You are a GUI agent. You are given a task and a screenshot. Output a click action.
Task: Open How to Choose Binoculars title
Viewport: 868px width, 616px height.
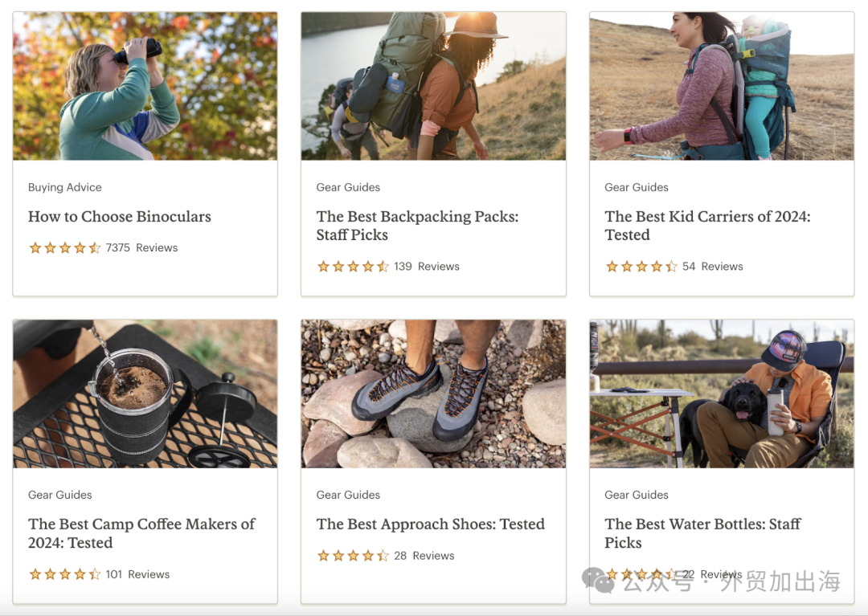[x=120, y=217]
